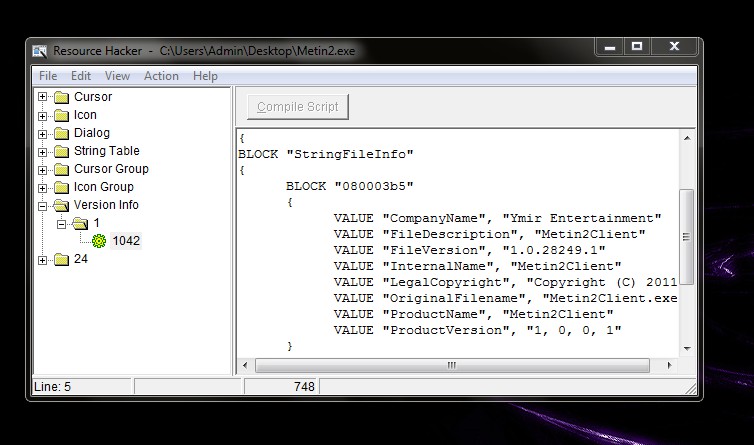Click the folder icon labeled 24
The width and height of the screenshot is (754, 445).
pyautogui.click(x=62, y=260)
